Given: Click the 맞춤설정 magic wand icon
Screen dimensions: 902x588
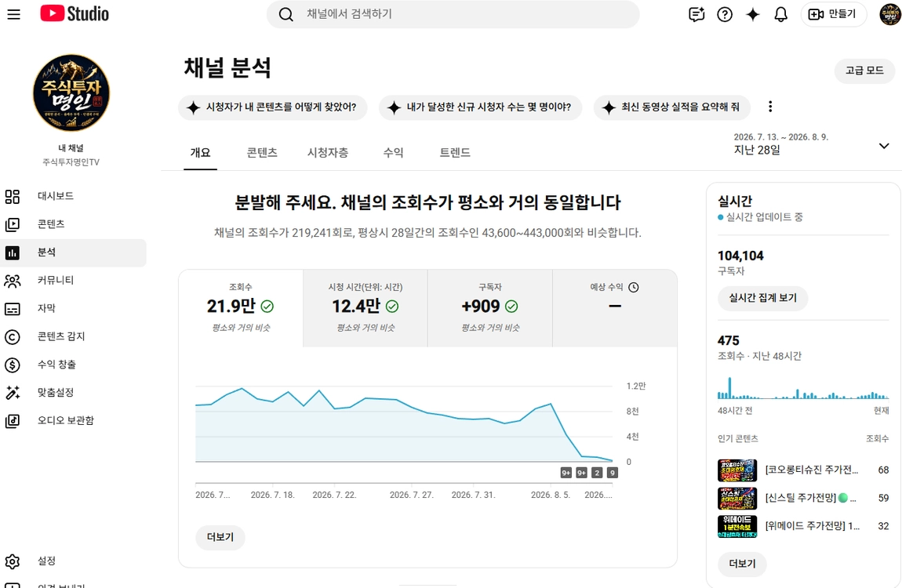Looking at the screenshot, I should (x=13, y=393).
